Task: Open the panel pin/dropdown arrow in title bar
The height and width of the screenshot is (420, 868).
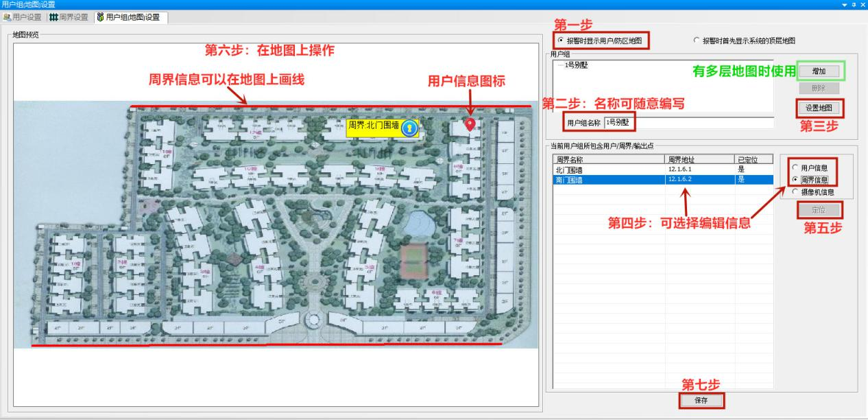Action: (x=845, y=5)
